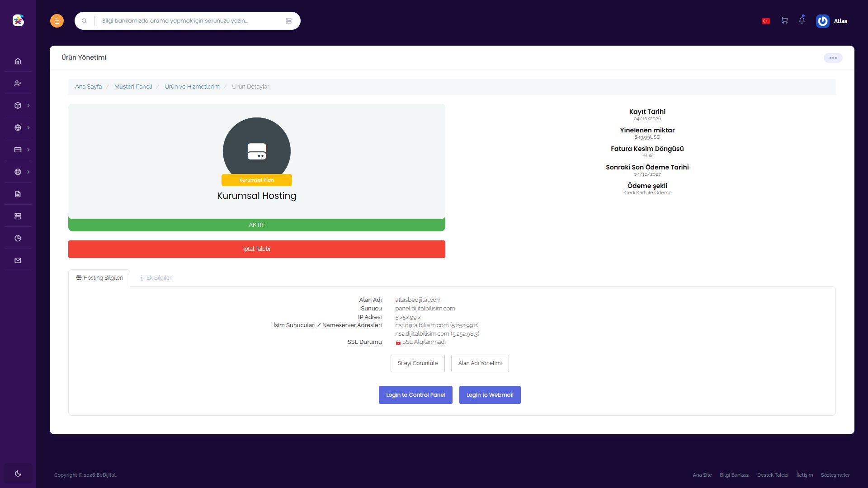The height and width of the screenshot is (488, 868).
Task: Open Destek Talebi footer link
Action: pos(773,475)
